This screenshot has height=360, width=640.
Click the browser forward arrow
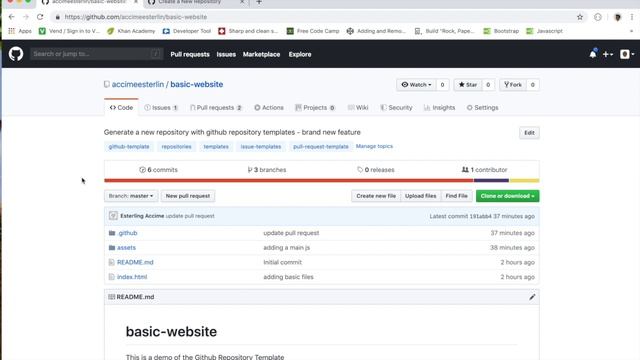pyautogui.click(x=26, y=17)
